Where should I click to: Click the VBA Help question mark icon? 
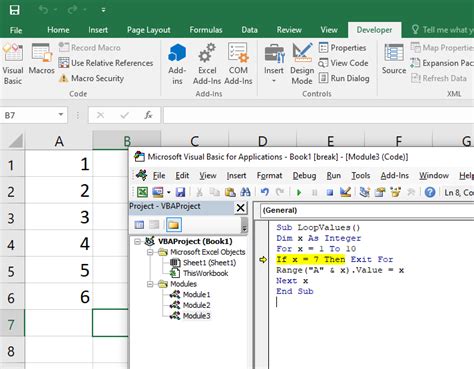pyautogui.click(x=430, y=192)
